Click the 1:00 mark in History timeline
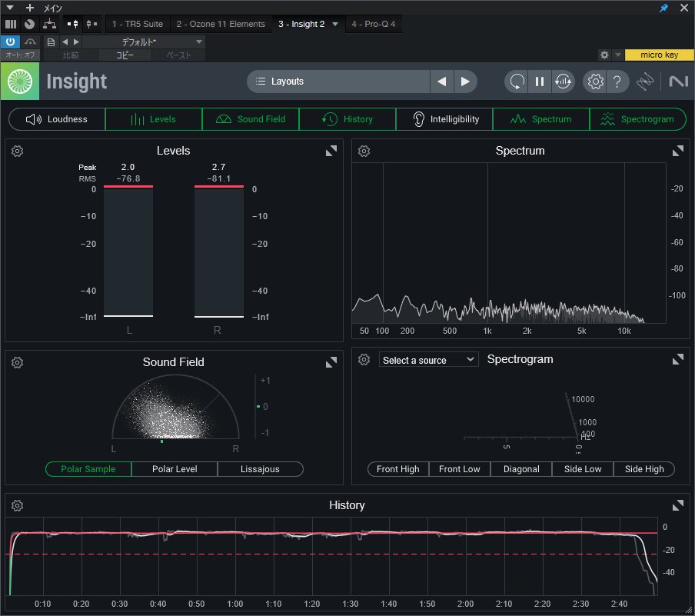This screenshot has width=695, height=616. tap(235, 604)
